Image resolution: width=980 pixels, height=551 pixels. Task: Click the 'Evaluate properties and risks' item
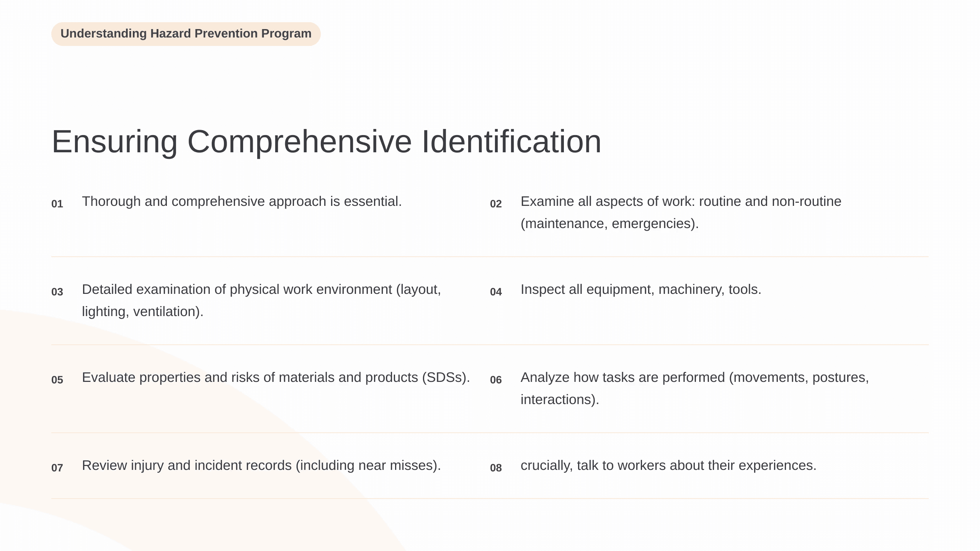276,377
